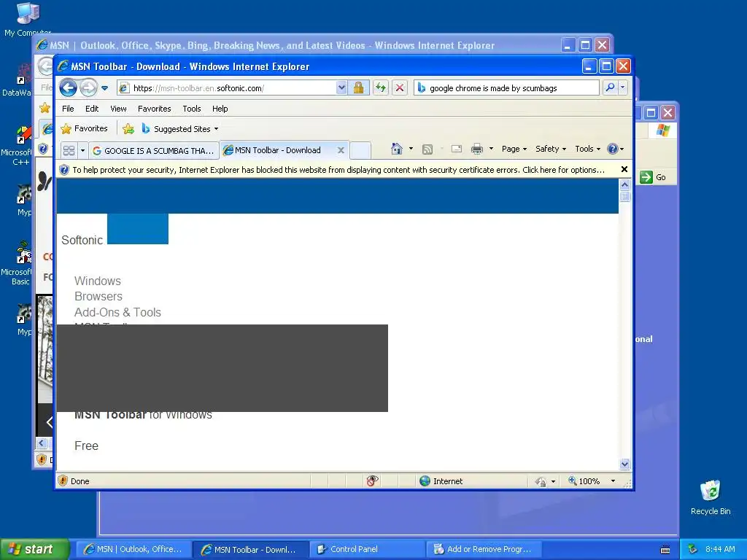Click the security certificate information bar

[x=338, y=169]
